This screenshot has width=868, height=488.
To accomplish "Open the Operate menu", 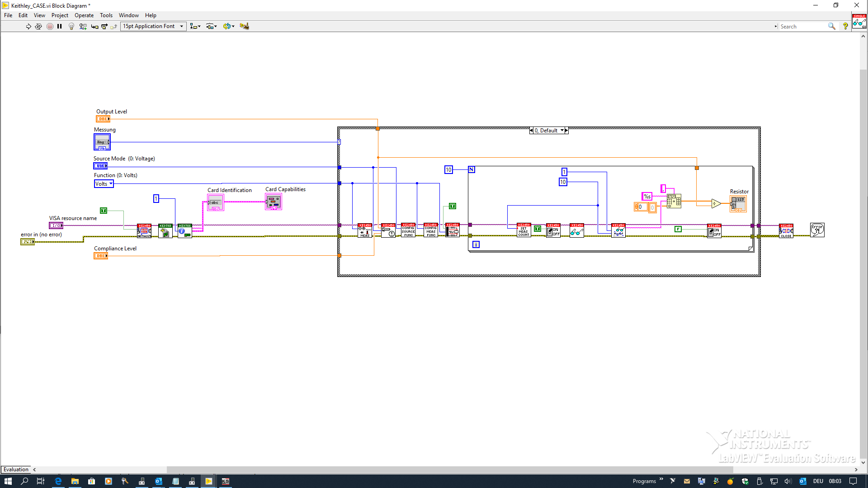I will [x=84, y=15].
